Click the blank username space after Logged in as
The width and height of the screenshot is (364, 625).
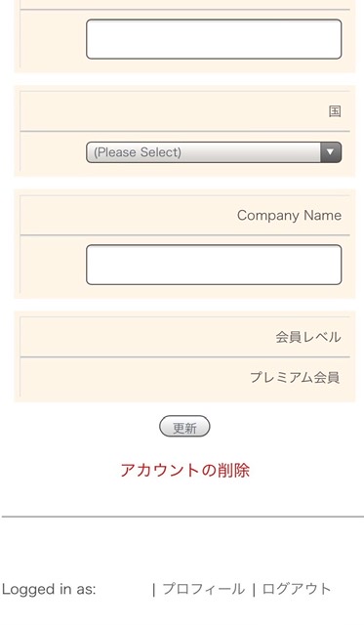pos(124,589)
